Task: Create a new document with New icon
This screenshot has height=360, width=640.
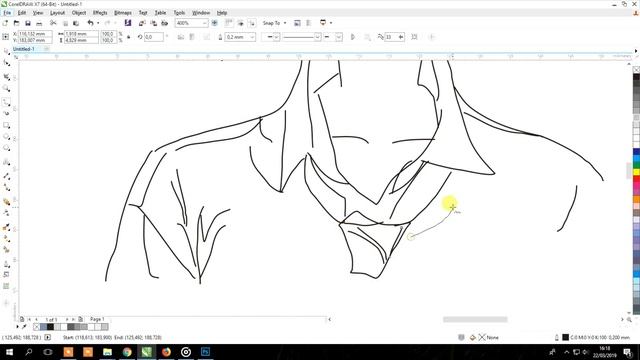Action: 5,23
